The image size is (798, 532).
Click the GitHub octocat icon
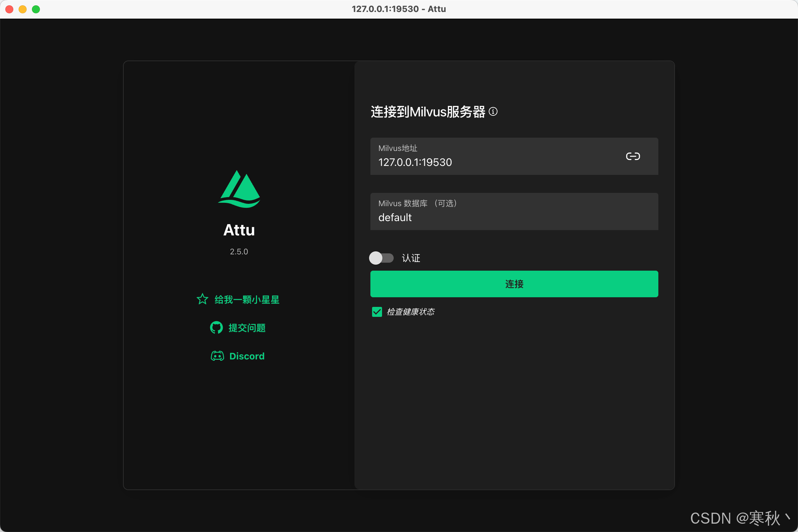[x=216, y=328]
